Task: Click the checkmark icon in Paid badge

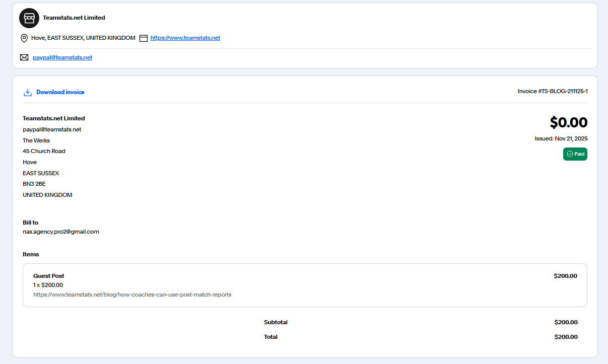Action: (570, 154)
